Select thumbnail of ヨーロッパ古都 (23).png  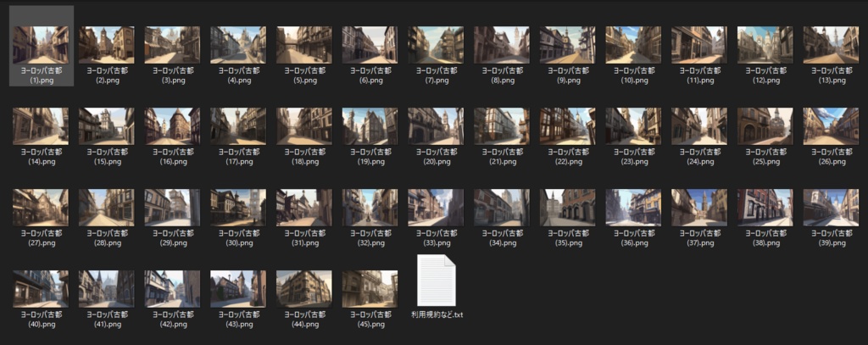pyautogui.click(x=633, y=126)
